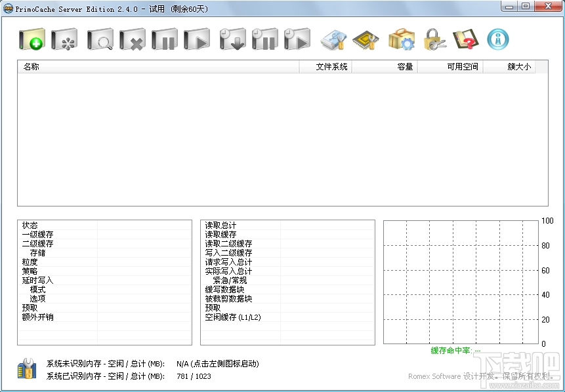Select the 状态 row in the left panel
The height and width of the screenshot is (392, 565).
(x=104, y=225)
